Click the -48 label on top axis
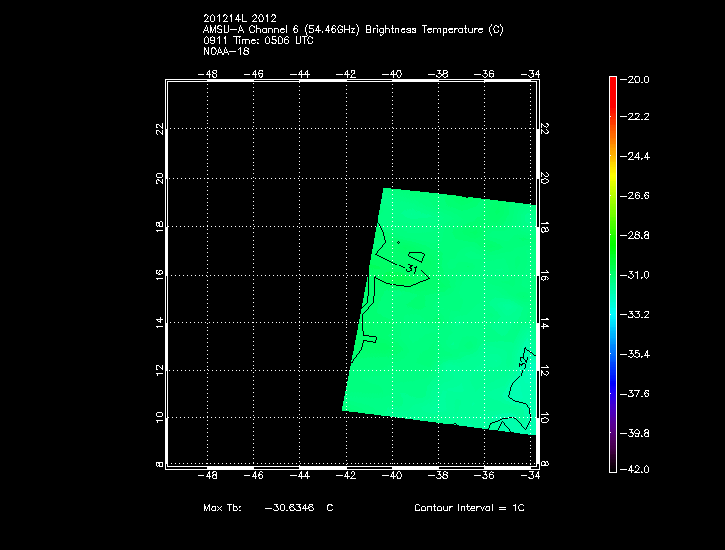 [x=208, y=73]
